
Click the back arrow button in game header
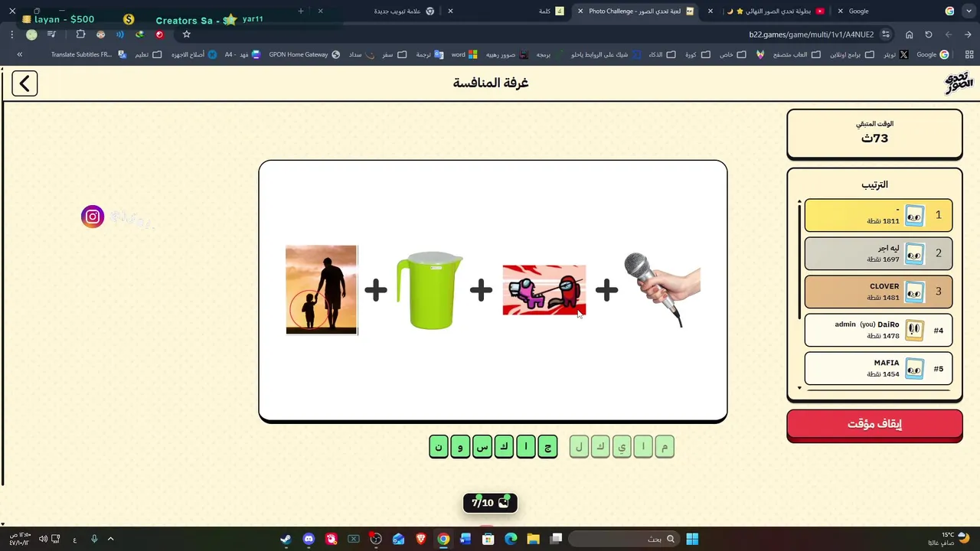tap(24, 83)
